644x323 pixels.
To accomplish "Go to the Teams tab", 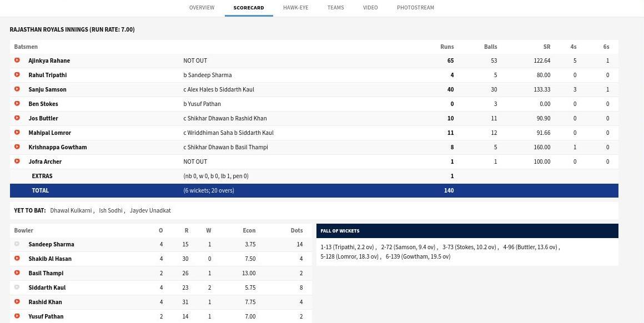I will [335, 7].
